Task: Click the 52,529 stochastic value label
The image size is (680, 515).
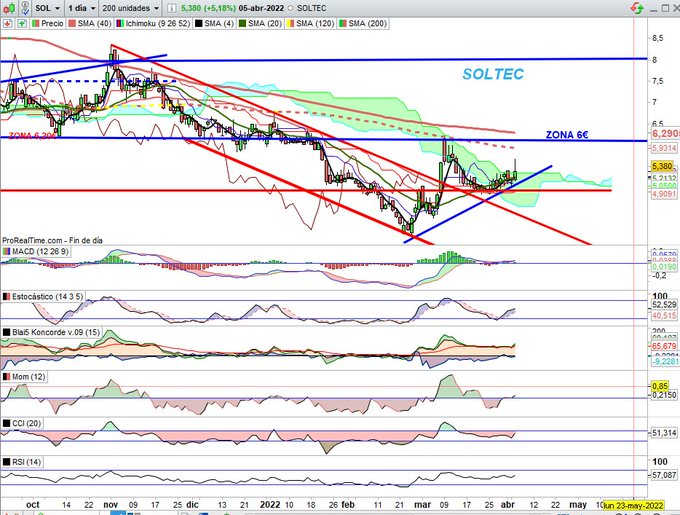Action: pos(664,305)
